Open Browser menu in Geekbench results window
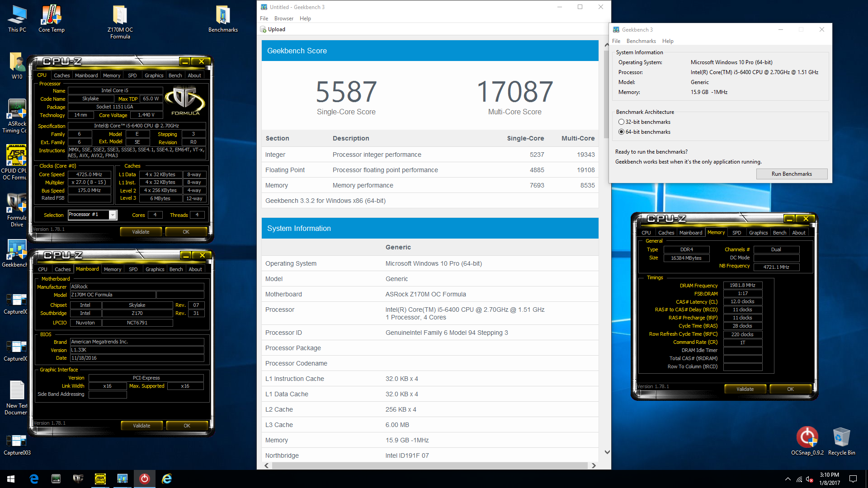This screenshot has height=488, width=868. click(x=283, y=19)
